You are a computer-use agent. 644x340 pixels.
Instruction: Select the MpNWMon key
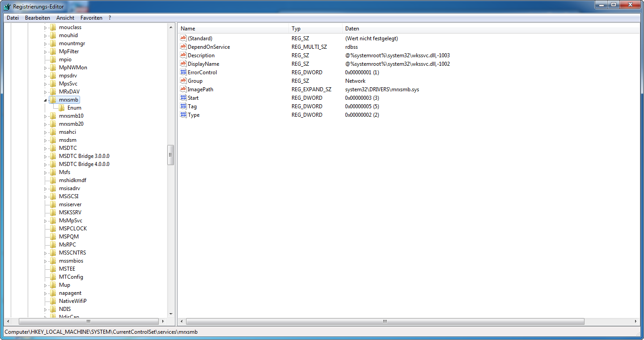[73, 68]
